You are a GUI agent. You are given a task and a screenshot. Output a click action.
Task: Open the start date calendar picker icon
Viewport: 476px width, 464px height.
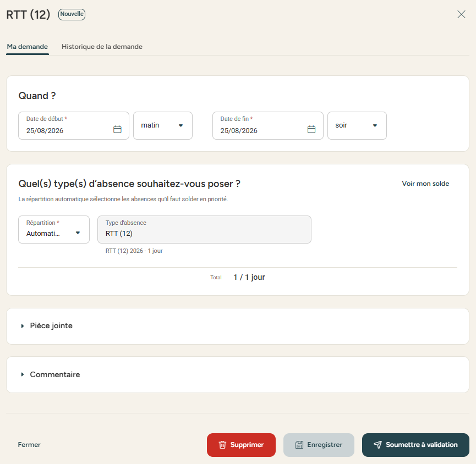click(117, 129)
